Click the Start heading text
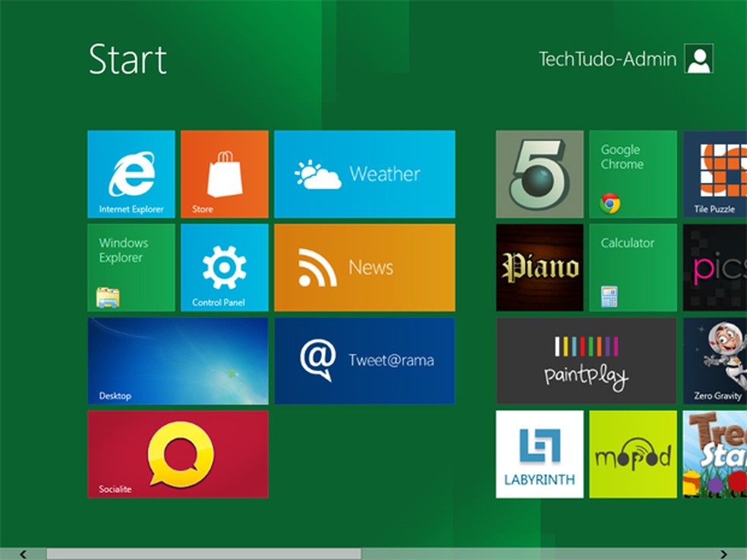 coord(128,59)
